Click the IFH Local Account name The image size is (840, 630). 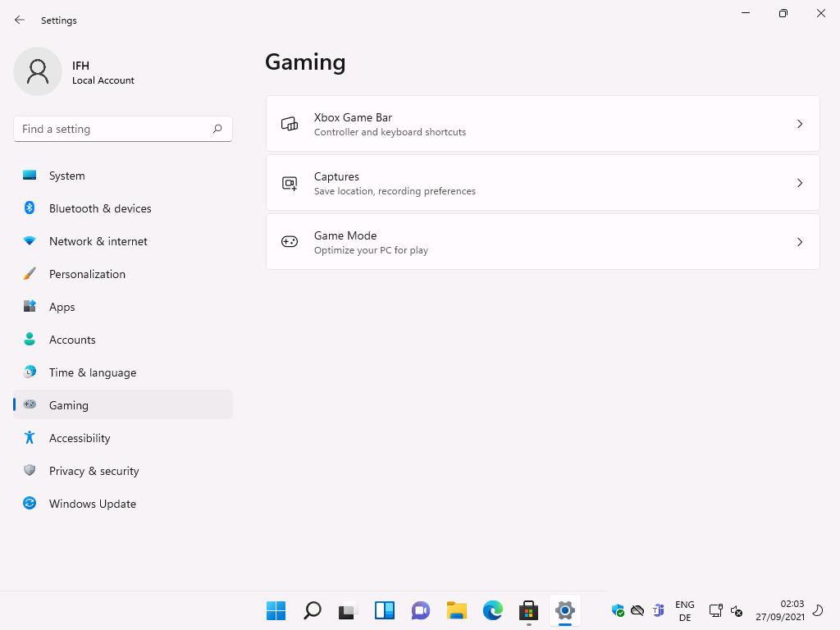[x=103, y=72]
